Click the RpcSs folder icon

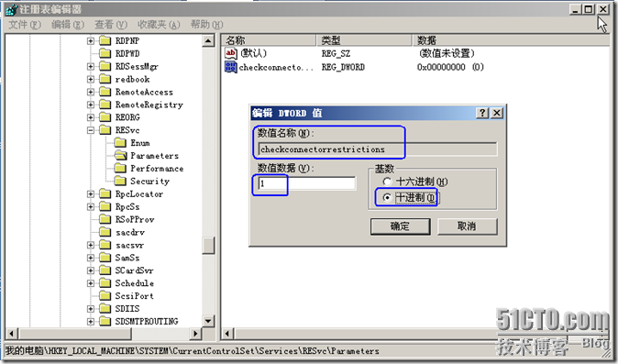(105, 206)
